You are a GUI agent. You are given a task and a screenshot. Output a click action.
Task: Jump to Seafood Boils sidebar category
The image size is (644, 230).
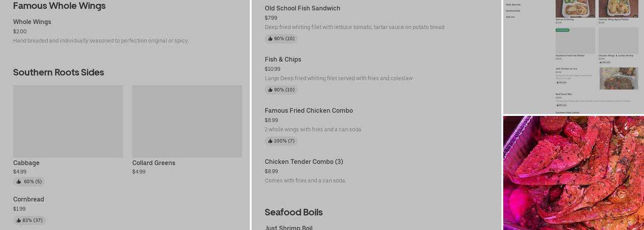pos(513,11)
